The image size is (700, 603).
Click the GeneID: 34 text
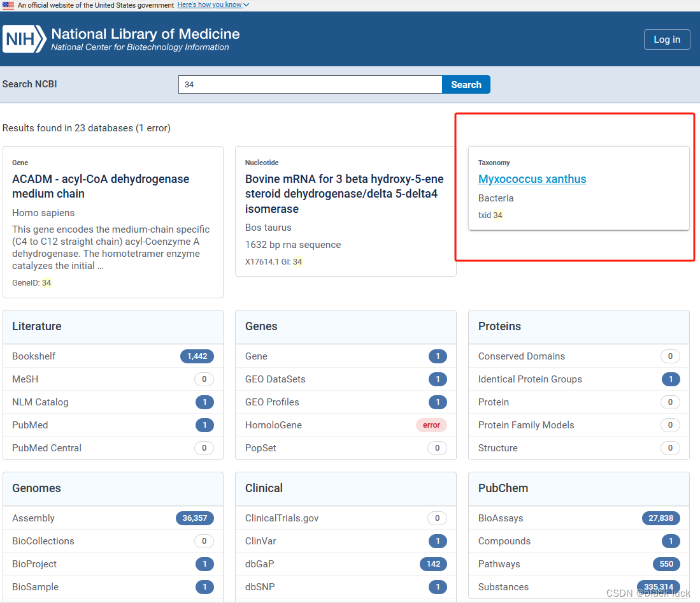(32, 283)
